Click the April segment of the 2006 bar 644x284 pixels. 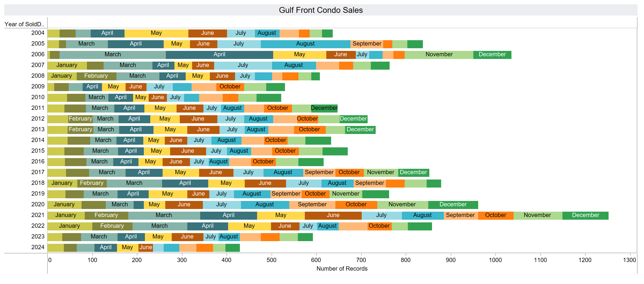click(x=219, y=55)
